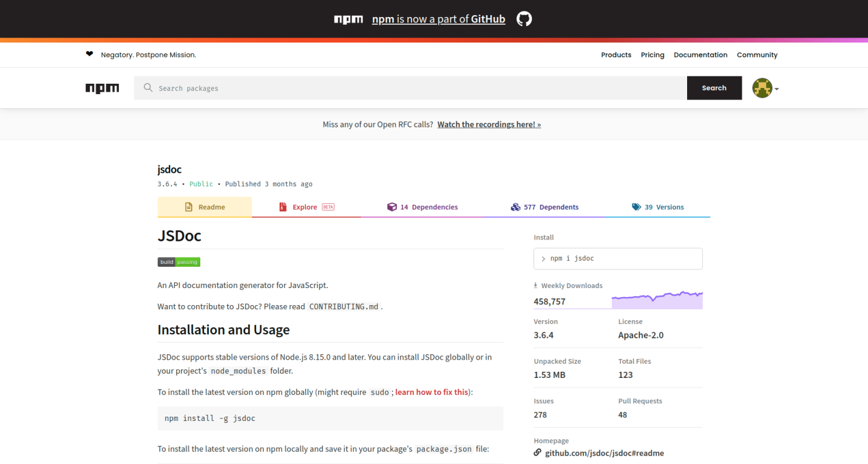The height and width of the screenshot is (464, 868).
Task: Go to npm home via header logo
Action: (x=102, y=88)
